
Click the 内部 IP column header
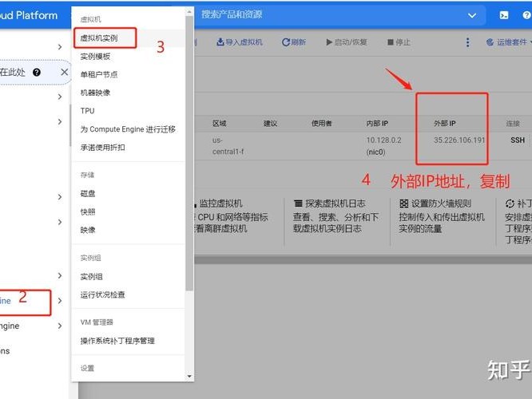click(377, 124)
